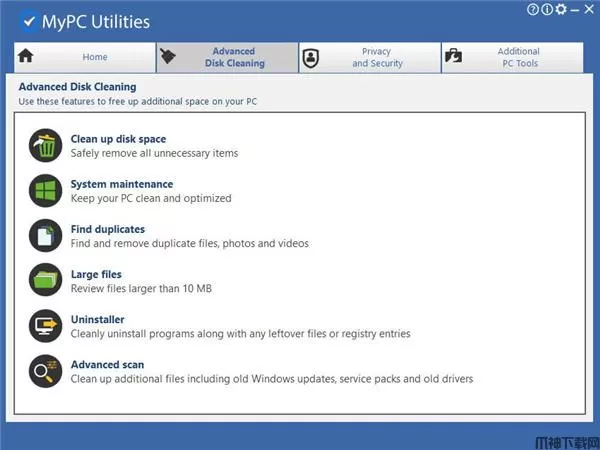
Task: Launch System maintenance from its title
Action: (x=121, y=184)
